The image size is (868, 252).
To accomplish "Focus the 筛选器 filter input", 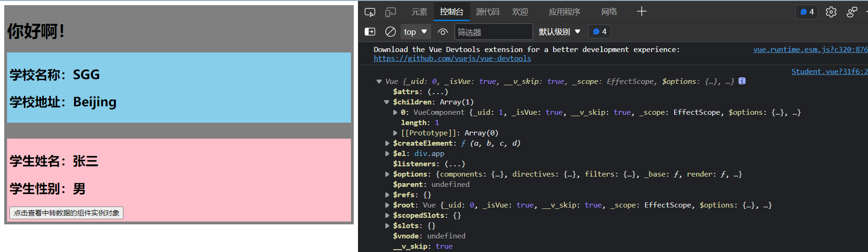I will point(494,32).
